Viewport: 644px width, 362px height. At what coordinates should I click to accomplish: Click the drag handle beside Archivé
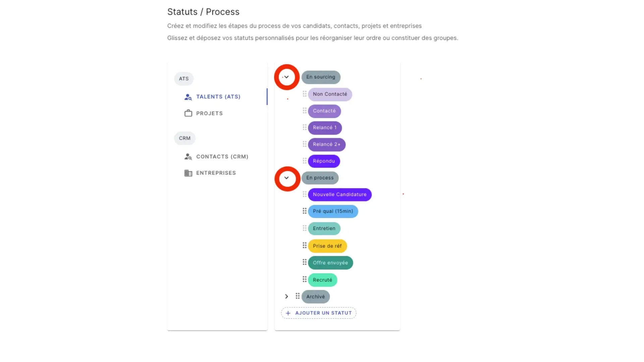coord(298,296)
